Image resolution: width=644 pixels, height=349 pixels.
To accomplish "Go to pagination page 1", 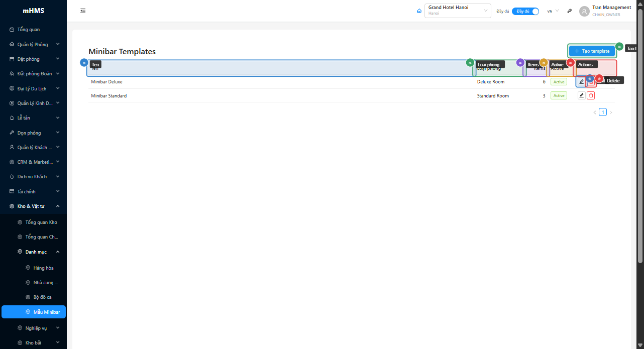I will pos(603,112).
